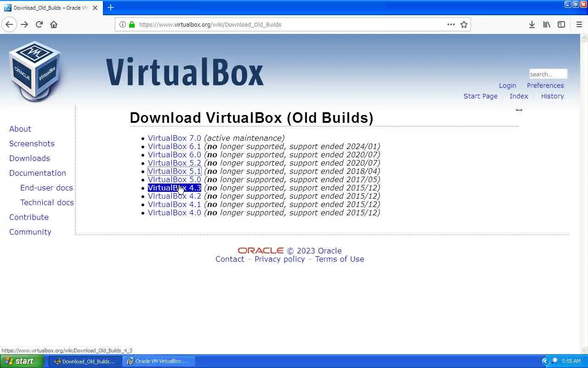Focus the wiki search box
The image size is (588, 368).
click(x=548, y=74)
